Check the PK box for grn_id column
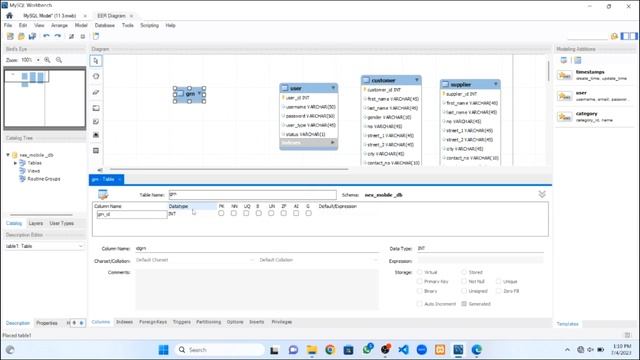This screenshot has width=640, height=360. [x=221, y=213]
